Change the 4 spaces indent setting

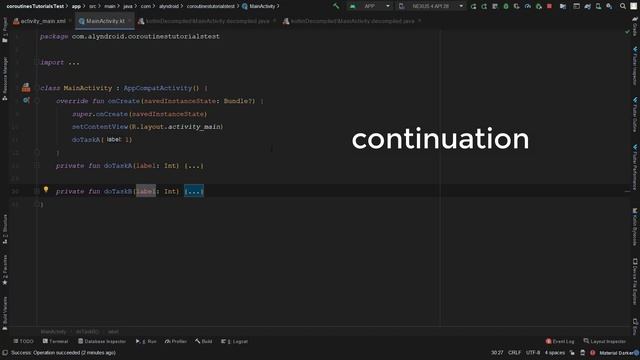click(555, 353)
